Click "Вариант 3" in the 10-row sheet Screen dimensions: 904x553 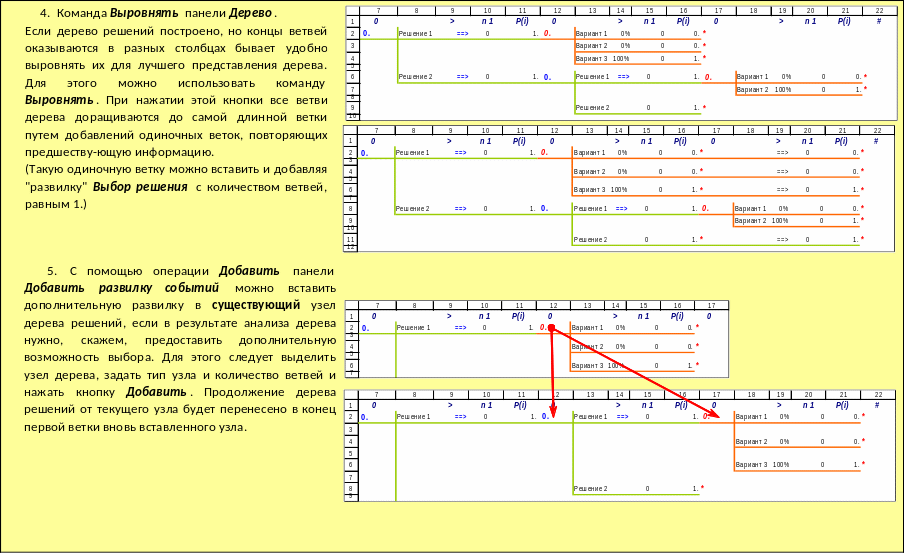coord(592,59)
